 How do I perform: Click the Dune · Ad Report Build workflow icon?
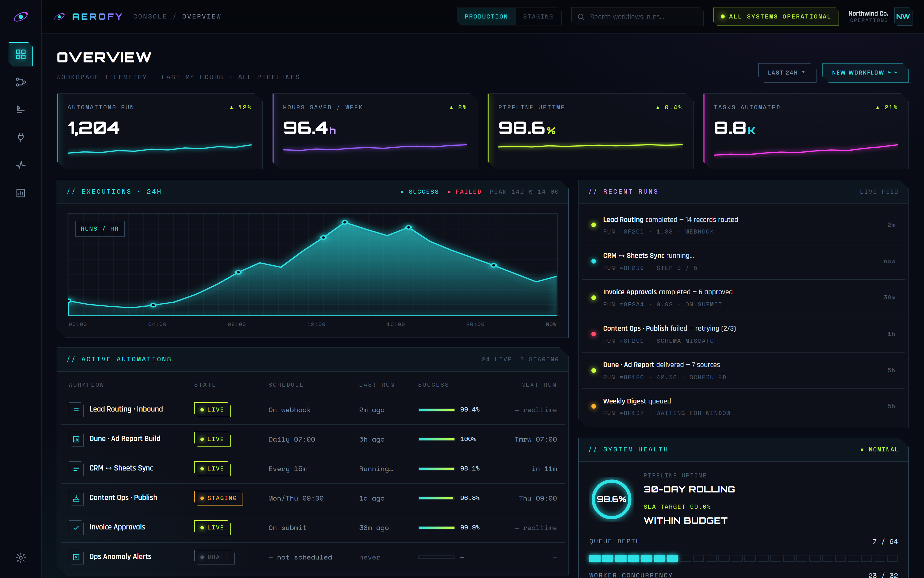click(x=76, y=439)
